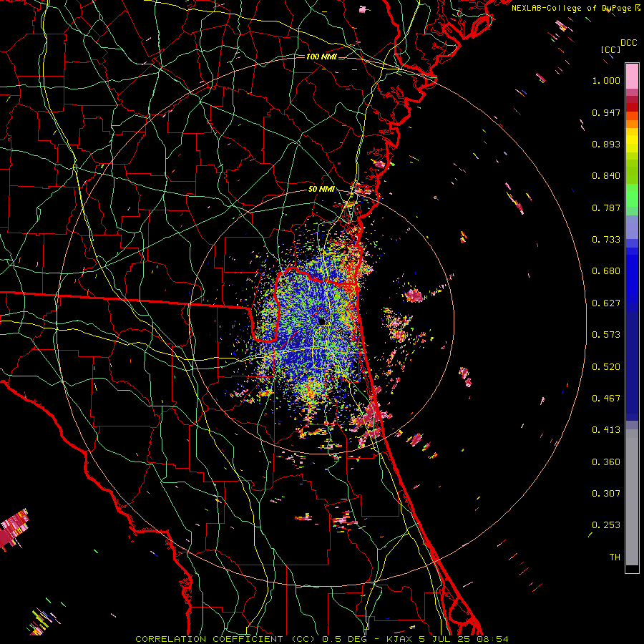The height and width of the screenshot is (644, 644).
Task: Click the 0.787 value on color scale
Action: 606,208
